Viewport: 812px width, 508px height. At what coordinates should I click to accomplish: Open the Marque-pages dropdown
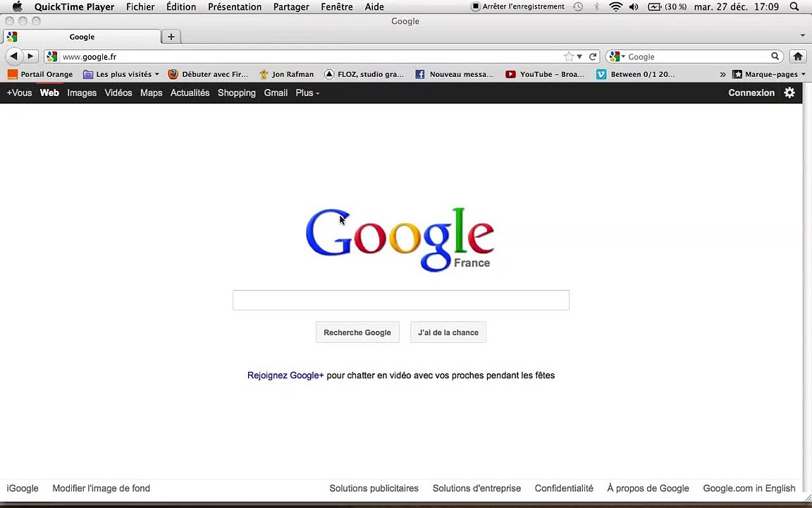click(769, 74)
